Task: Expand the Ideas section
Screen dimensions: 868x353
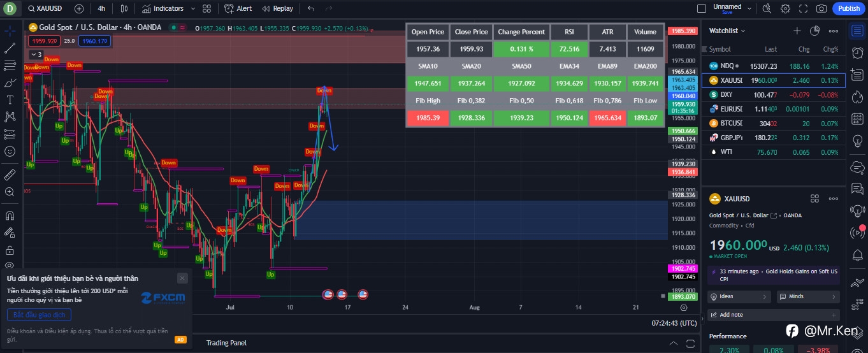Action: (x=740, y=296)
